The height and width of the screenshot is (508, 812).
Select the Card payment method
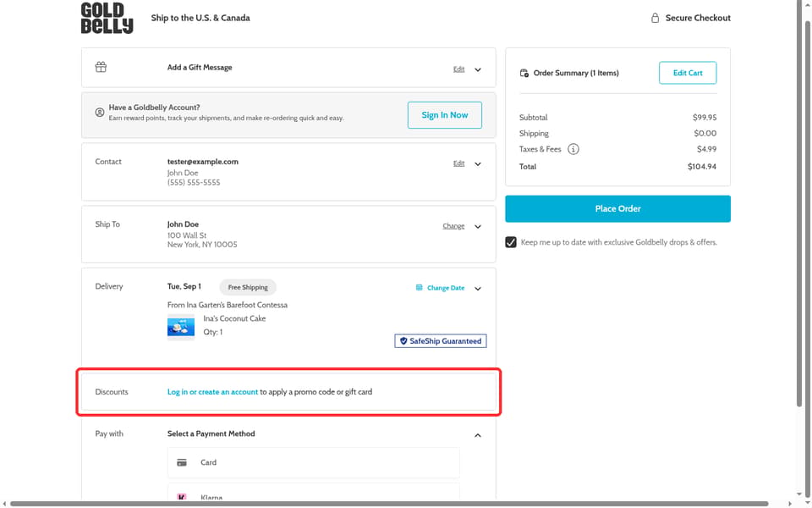[313, 462]
